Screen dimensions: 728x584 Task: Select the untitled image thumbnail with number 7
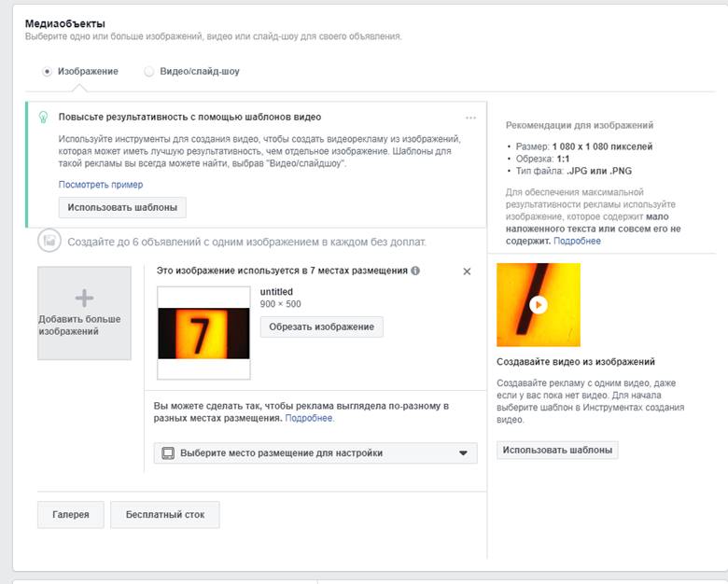[203, 333]
